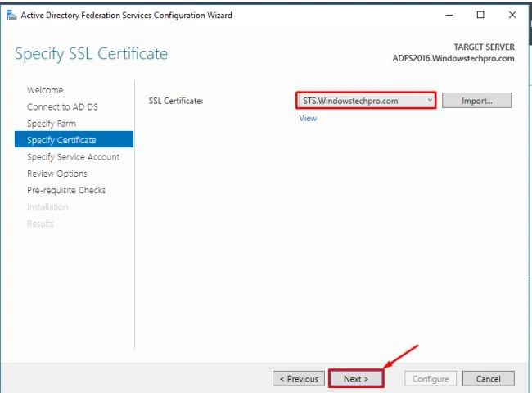Click the Specify SSL Certificate heading

tap(92, 53)
